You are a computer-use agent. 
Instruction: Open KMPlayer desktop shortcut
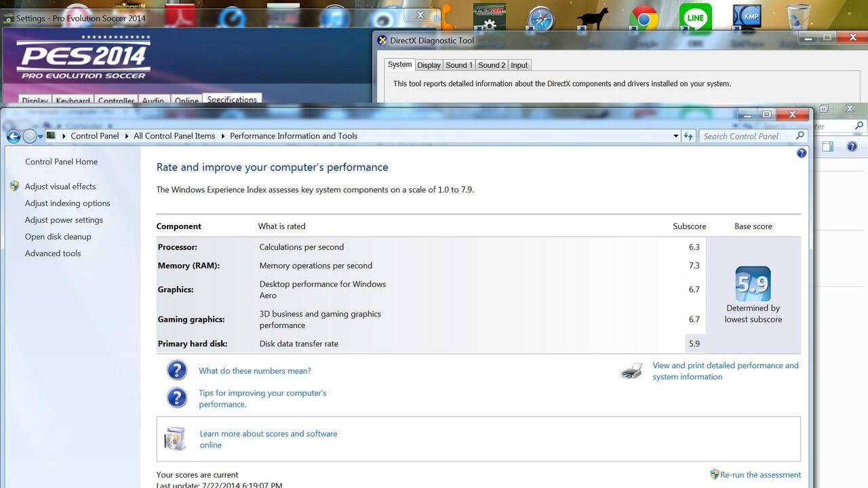(x=747, y=18)
